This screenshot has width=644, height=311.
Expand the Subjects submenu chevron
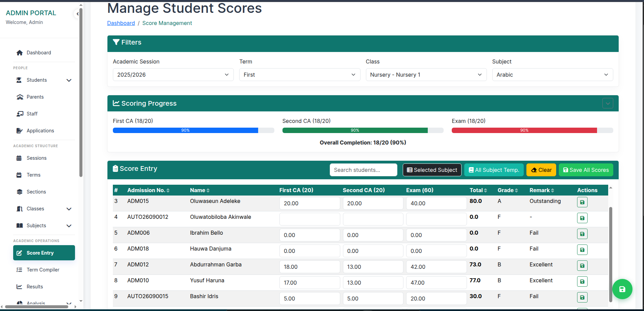pos(69,226)
